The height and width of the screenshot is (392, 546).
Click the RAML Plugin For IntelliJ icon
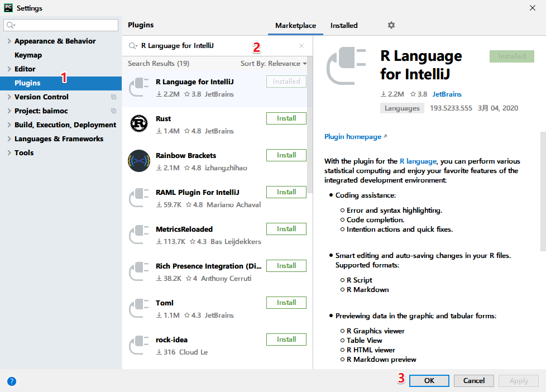pyautogui.click(x=138, y=198)
